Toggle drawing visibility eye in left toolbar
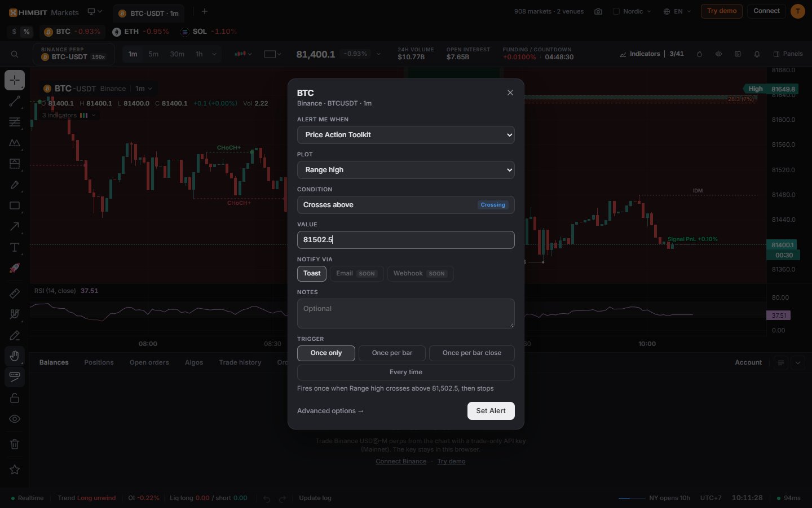Screen dimensions: 812x508 [x=15, y=419]
